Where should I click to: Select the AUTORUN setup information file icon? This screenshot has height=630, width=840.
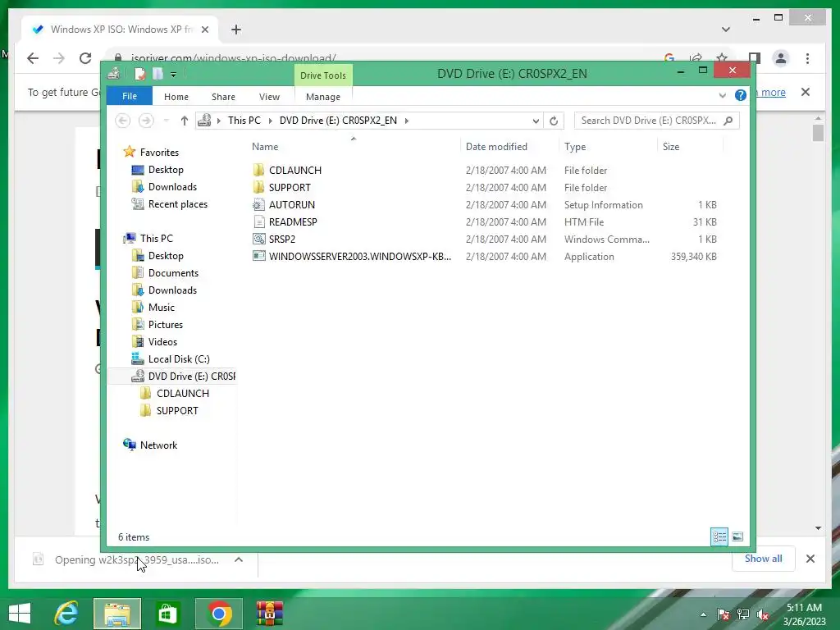[x=258, y=204]
